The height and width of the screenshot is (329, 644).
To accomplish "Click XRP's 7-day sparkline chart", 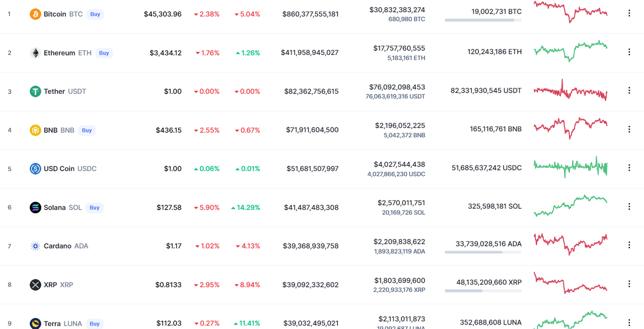I will point(571,283).
